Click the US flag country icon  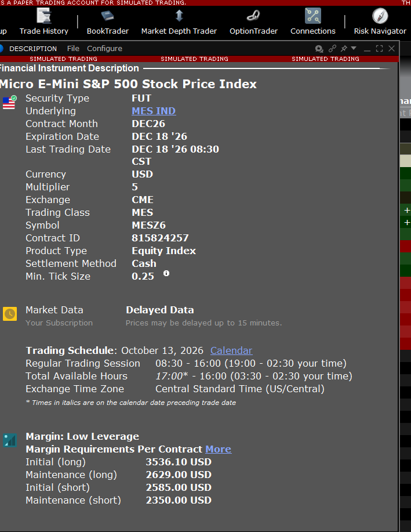click(9, 103)
